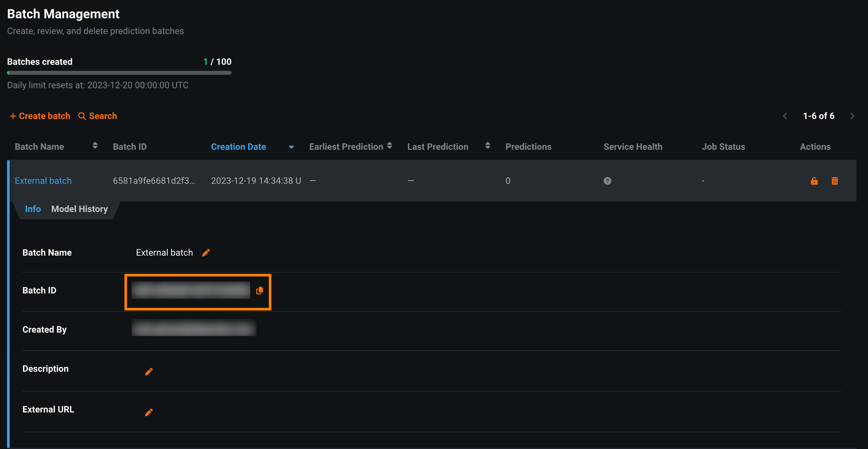This screenshot has width=868, height=449.
Task: Open the External batch name link
Action: [43, 181]
